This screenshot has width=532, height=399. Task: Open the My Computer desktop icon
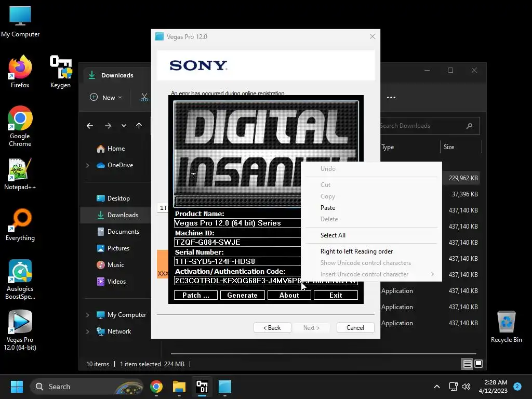(20, 21)
